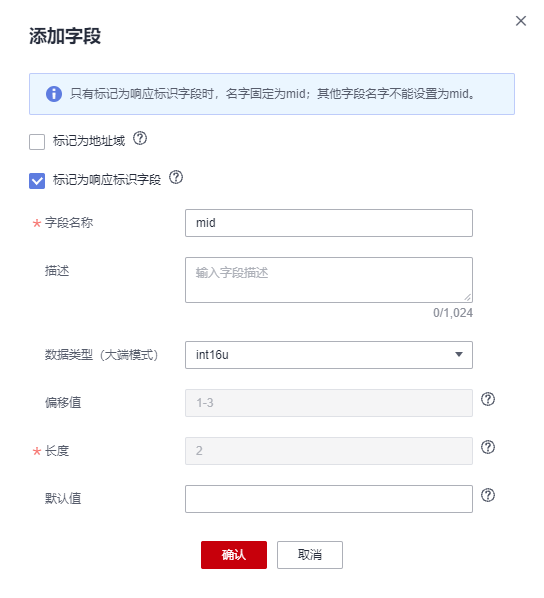Image resolution: width=544 pixels, height=598 pixels.
Task: Click the disabled 长度 field showing 2
Action: point(329,451)
